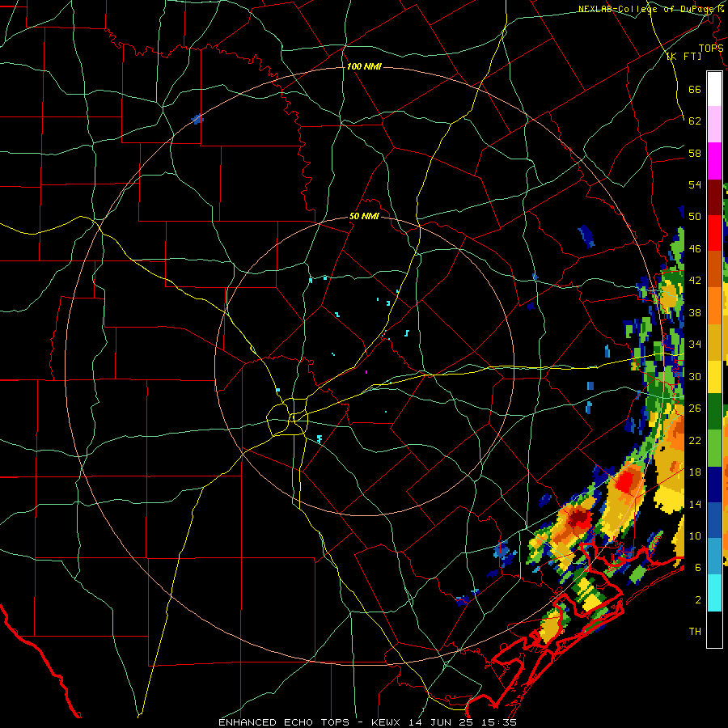Click the '50 NMI' range ring label
728x728 pixels.
pos(364,216)
